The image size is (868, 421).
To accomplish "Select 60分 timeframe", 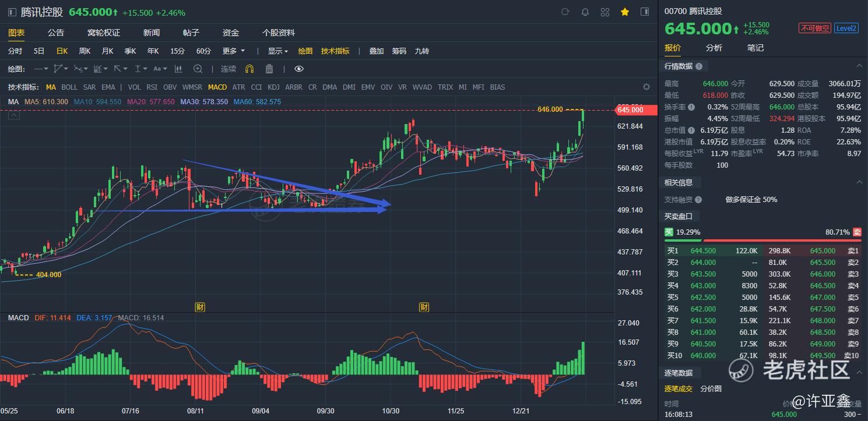I will (x=203, y=51).
